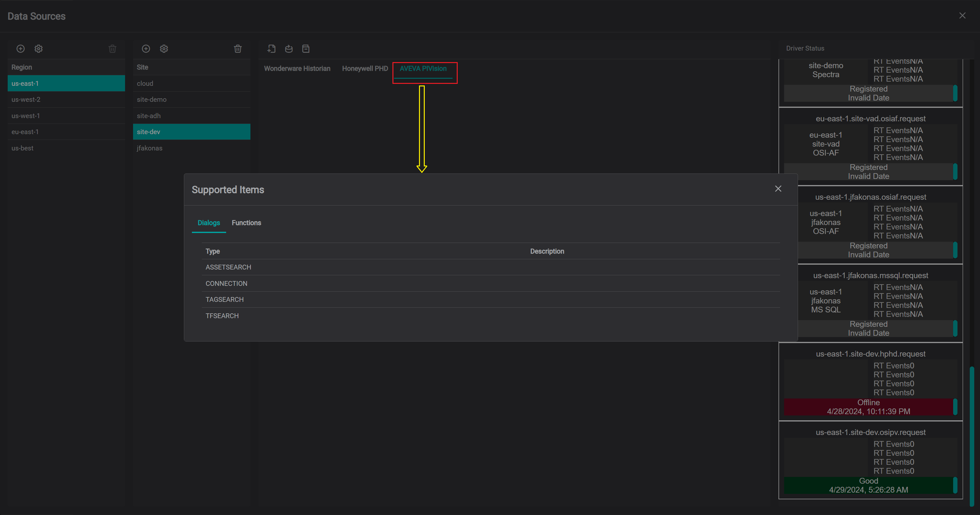980x515 pixels.
Task: Click us-east-1.site-dev.hphd.request card title
Action: pos(870,354)
